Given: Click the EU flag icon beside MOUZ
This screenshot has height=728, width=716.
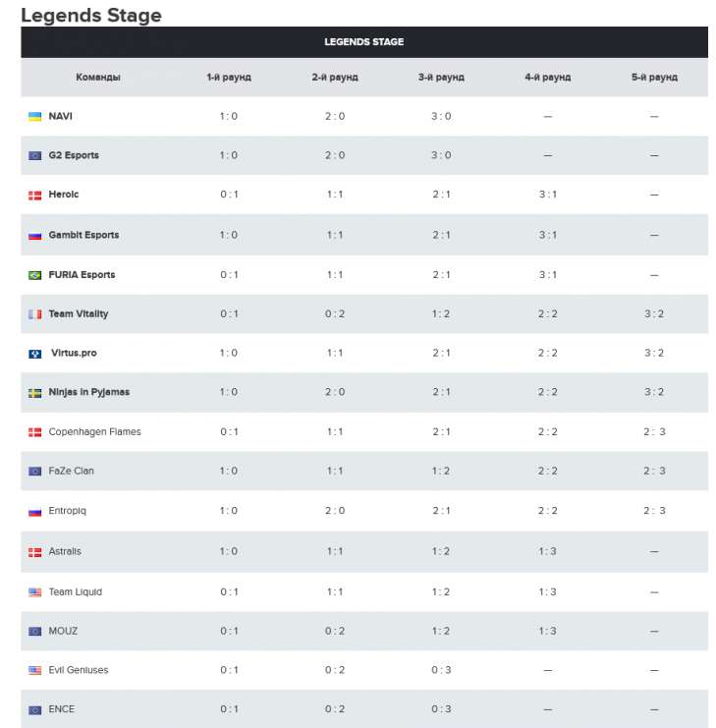Looking at the screenshot, I should point(35,632).
